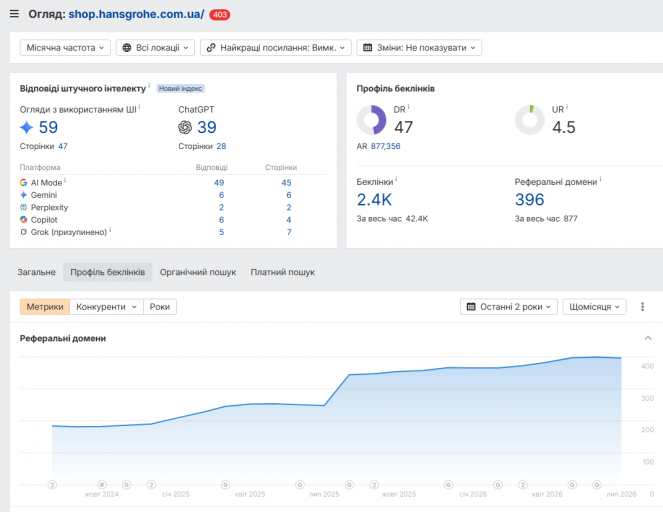Open Зміни: Не показувати dropdown
This screenshot has width=663, height=512.
point(419,48)
